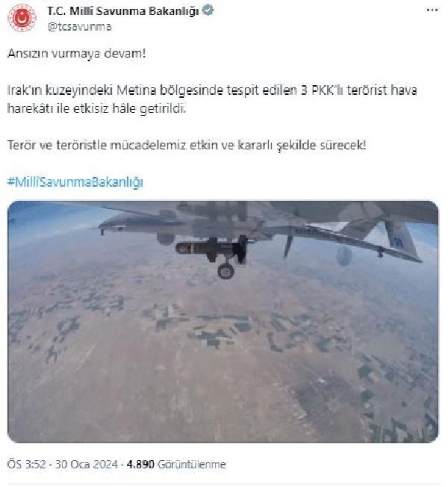Open the ÖS 3:52 timestamp link
Viewport: 448px width, 487px height.
click(26, 465)
